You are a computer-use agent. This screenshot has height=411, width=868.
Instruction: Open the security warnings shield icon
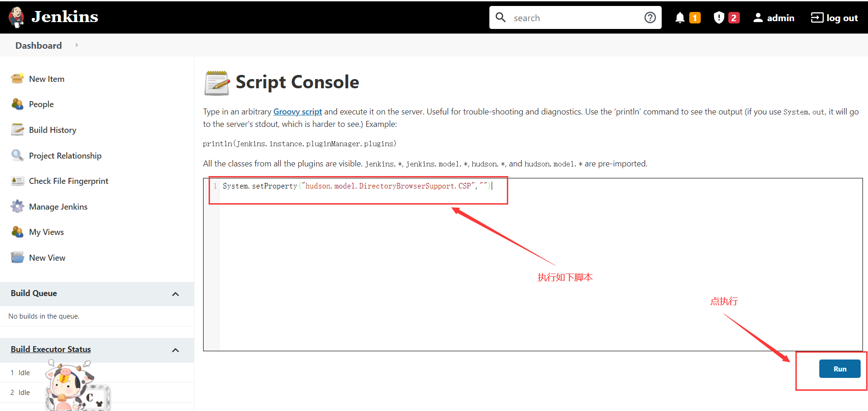point(719,17)
